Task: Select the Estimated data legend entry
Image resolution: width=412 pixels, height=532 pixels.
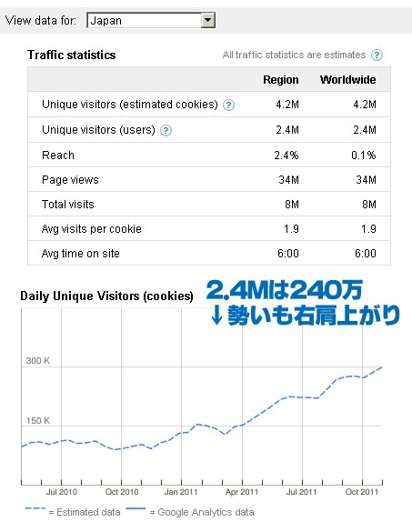Action: click(x=73, y=511)
